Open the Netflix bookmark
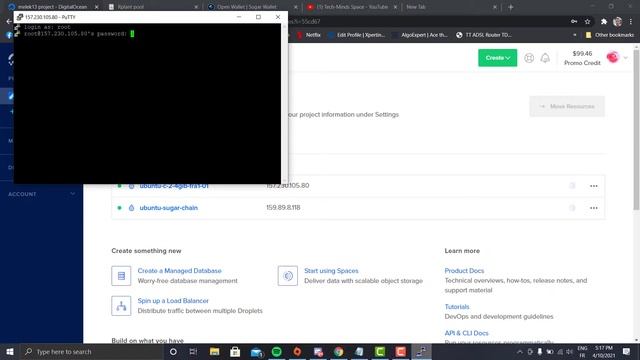Screen dimensions: 640x360 pyautogui.click(x=309, y=35)
